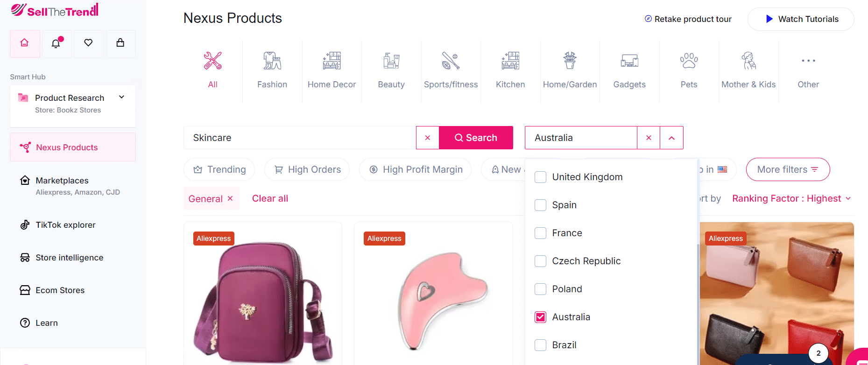This screenshot has height=365, width=868.
Task: Click the Search button for Skincare
Action: coord(476,137)
